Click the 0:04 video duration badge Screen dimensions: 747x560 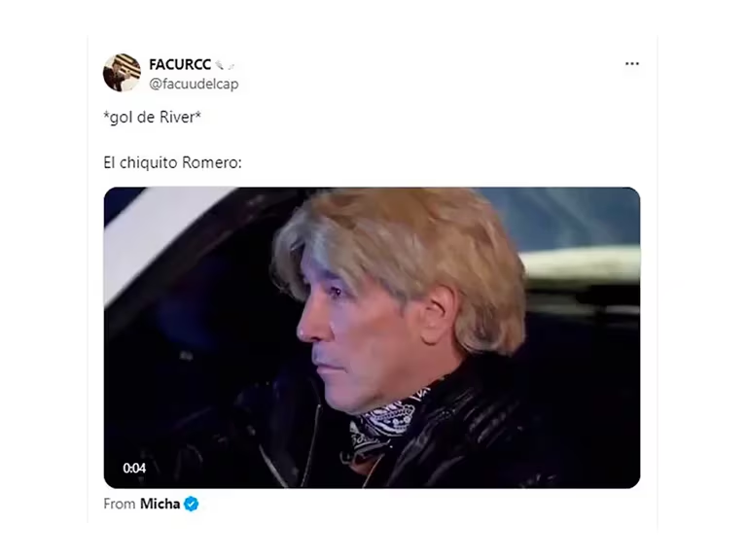click(134, 468)
